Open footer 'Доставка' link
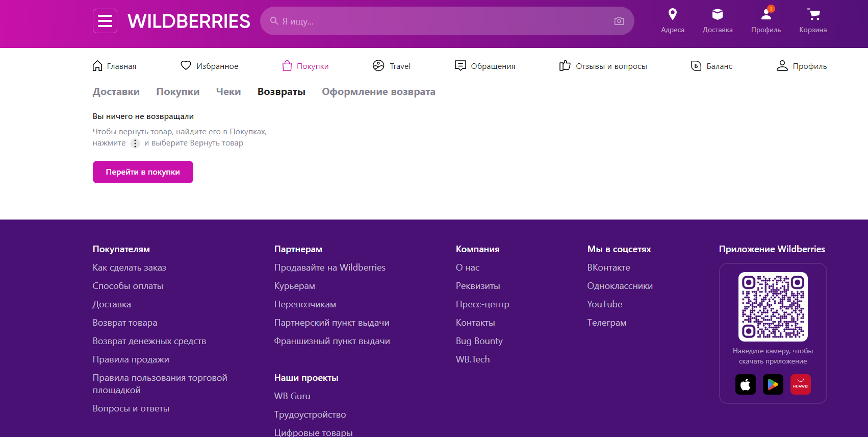The width and height of the screenshot is (868, 437). 112,304
